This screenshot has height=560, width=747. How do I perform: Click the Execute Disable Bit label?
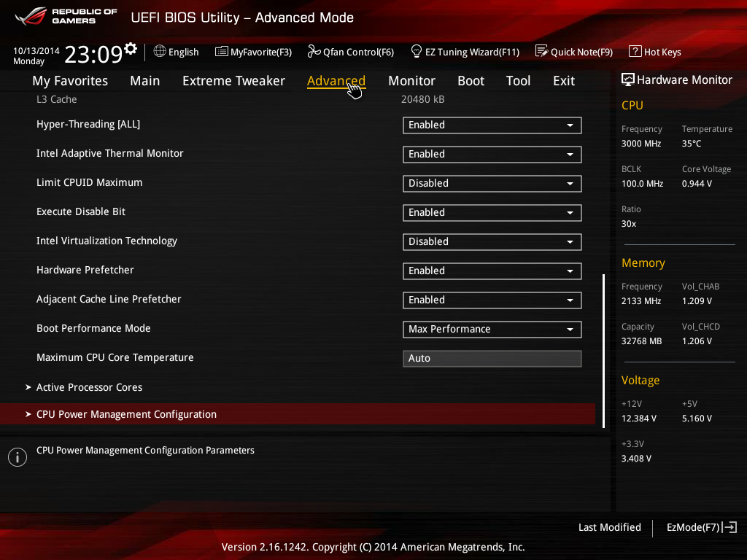pyautogui.click(x=80, y=211)
